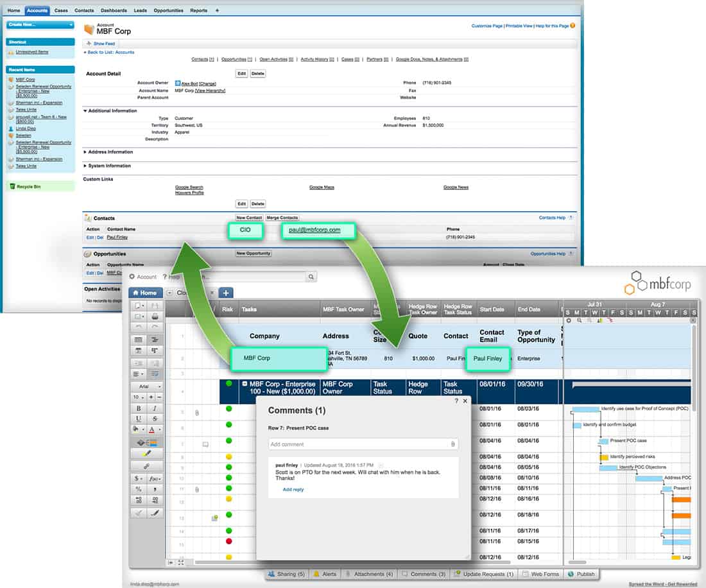Click the conditional formatting icon in Smartsheet
706x588 pixels.
[x=146, y=442]
